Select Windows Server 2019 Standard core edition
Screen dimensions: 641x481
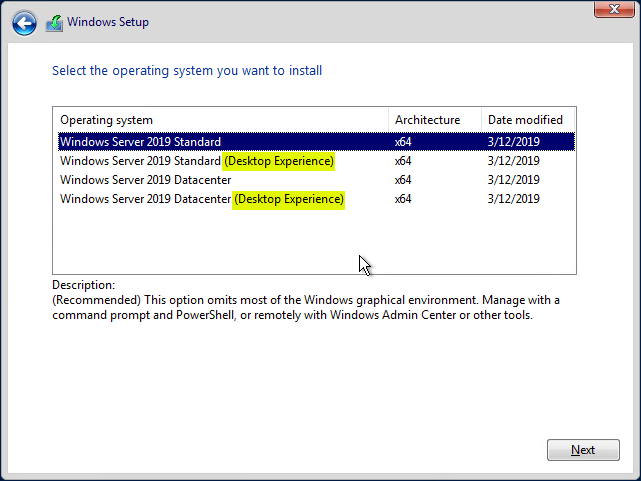pyautogui.click(x=140, y=142)
